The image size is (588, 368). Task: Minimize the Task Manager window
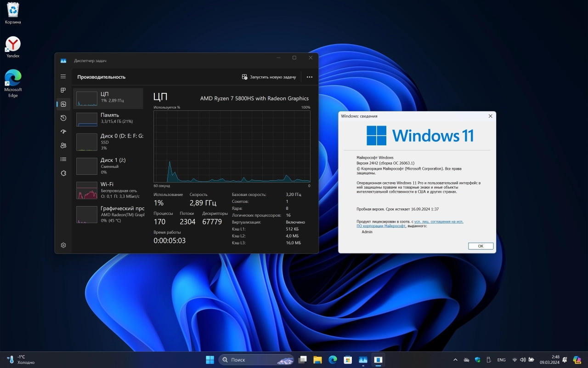tap(278, 58)
